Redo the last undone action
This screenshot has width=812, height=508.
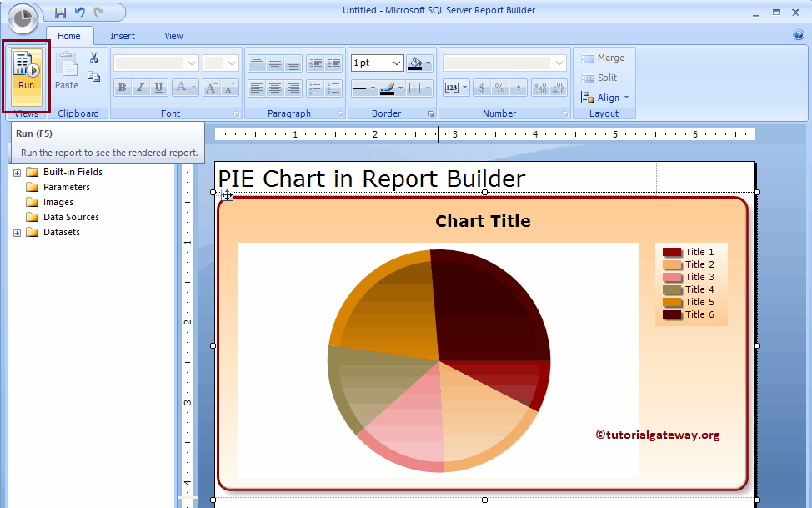98,12
